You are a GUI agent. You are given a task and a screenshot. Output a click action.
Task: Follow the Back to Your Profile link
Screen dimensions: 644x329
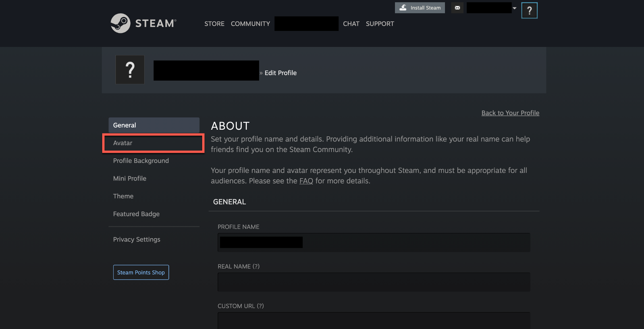(510, 113)
